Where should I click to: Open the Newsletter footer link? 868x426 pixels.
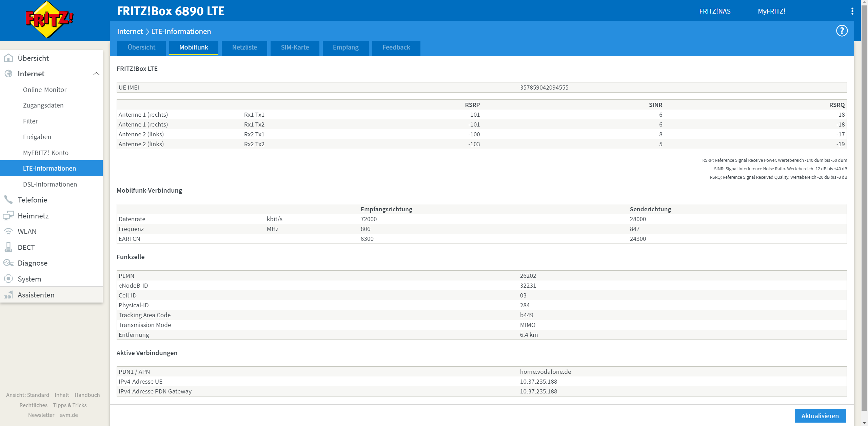(x=41, y=415)
